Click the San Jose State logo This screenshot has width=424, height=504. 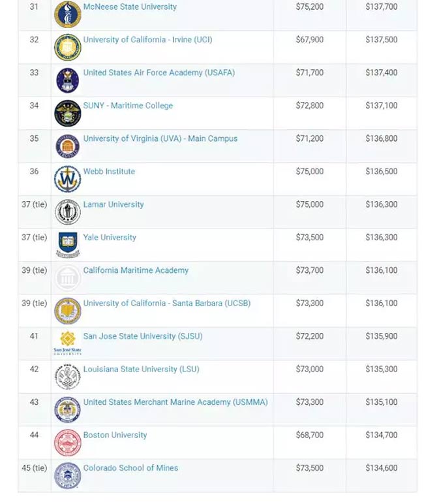(67, 343)
